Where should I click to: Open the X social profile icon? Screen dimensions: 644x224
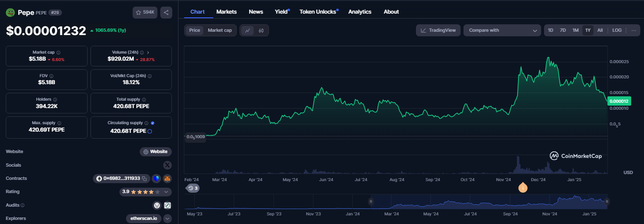(167, 165)
